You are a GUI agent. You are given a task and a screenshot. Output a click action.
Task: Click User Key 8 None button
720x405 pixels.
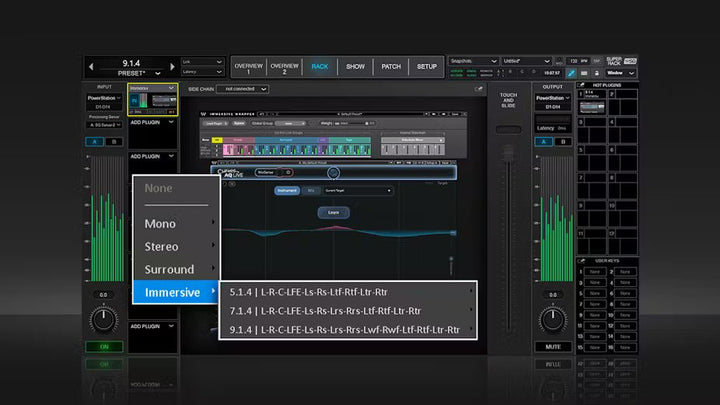pos(625,304)
